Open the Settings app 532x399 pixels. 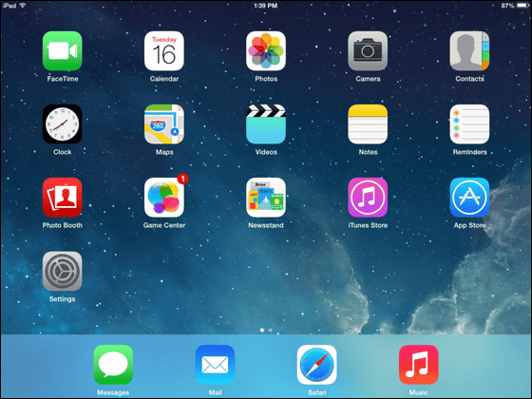[x=63, y=271]
